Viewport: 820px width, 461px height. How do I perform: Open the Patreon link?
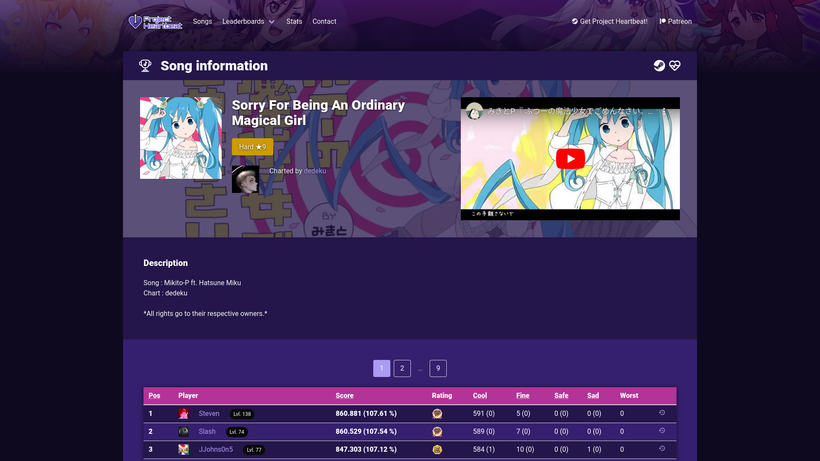tap(676, 21)
